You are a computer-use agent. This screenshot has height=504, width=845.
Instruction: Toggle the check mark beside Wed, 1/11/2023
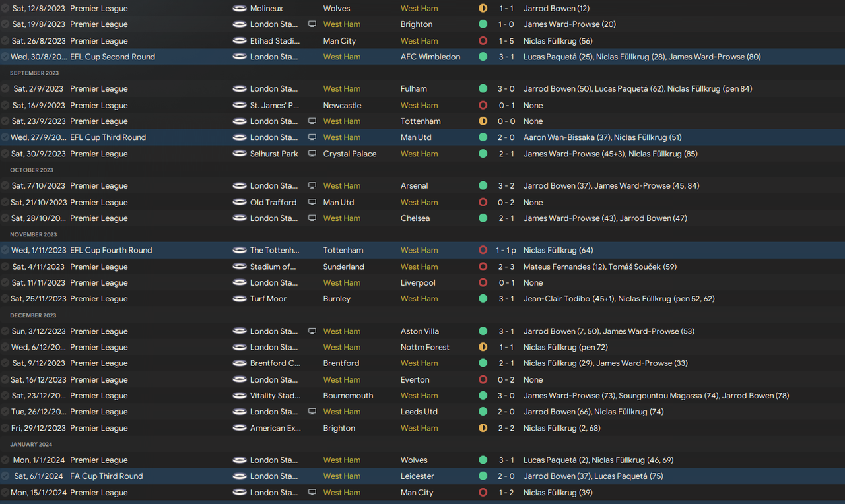[x=5, y=251]
